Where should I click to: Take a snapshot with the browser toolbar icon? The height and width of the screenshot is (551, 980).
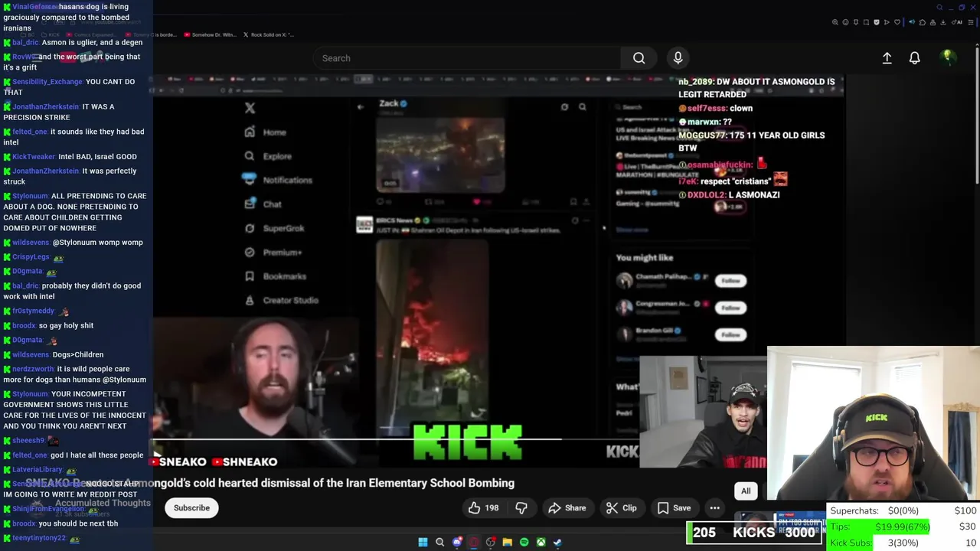coord(866,22)
